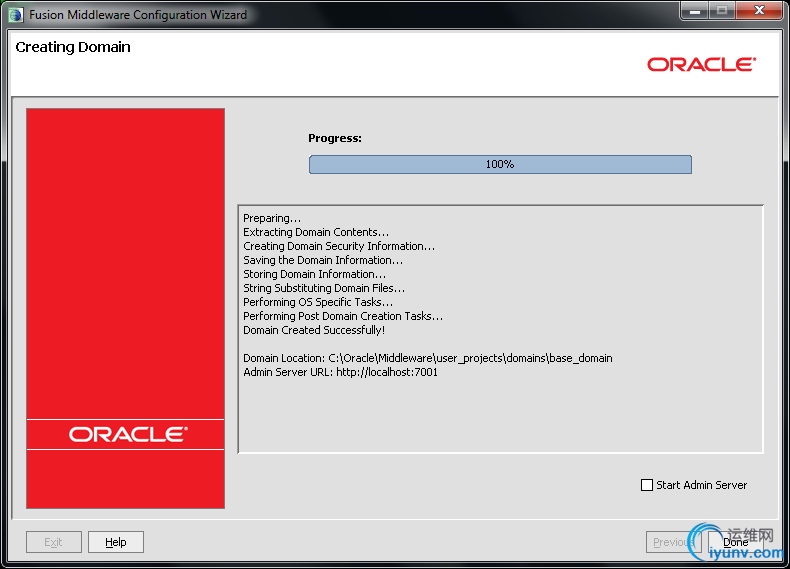Click the Previous button
The image size is (790, 569).
(673, 542)
